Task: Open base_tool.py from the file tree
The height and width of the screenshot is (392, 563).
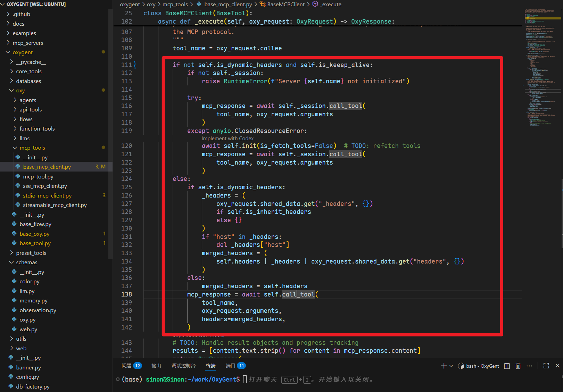Action: tap(35, 243)
